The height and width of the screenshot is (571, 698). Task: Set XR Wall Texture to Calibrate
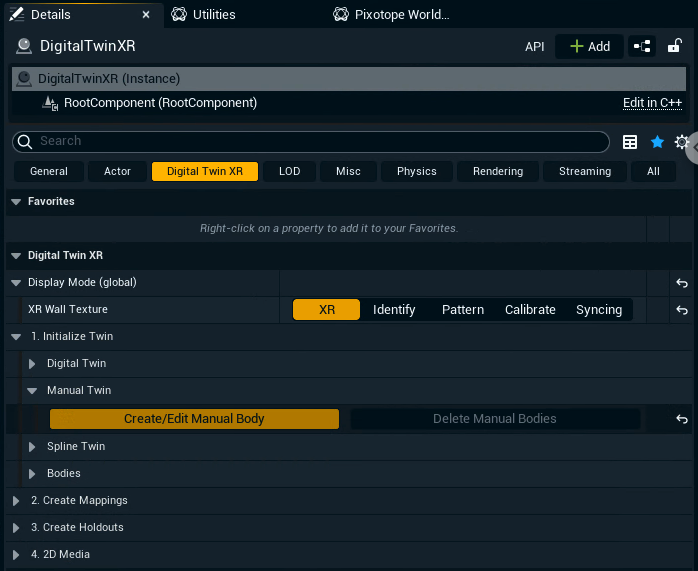530,310
